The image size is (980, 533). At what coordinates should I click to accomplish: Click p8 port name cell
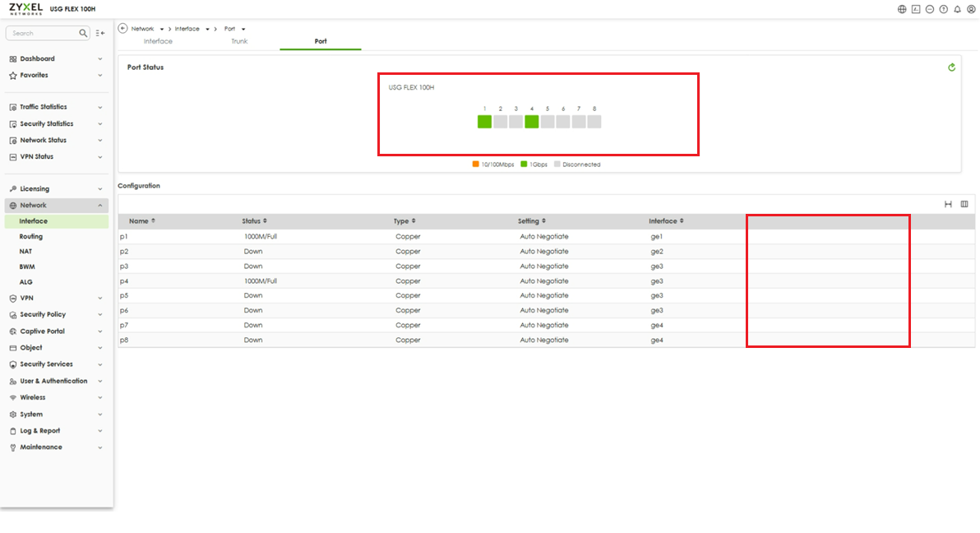pyautogui.click(x=124, y=341)
